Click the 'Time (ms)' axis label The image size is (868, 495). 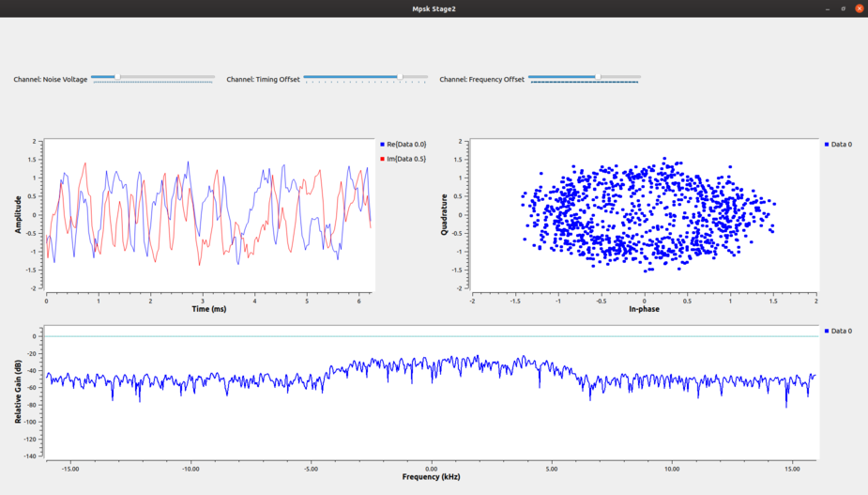[208, 309]
